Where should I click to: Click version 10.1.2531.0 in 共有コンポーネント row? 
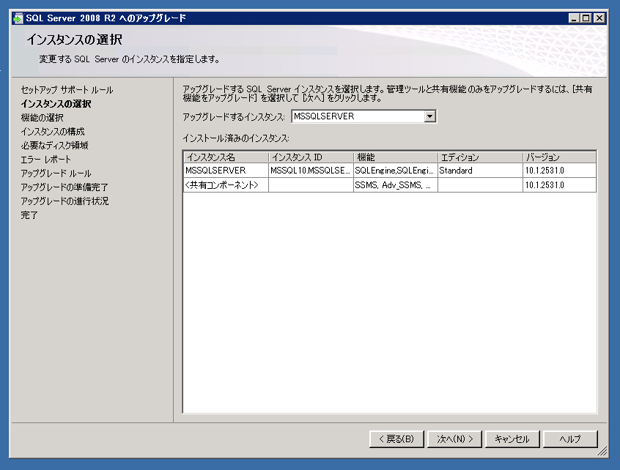coord(560,185)
